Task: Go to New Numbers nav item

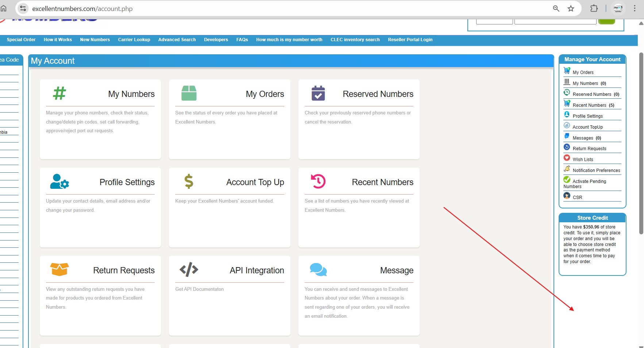Action: coord(95,40)
